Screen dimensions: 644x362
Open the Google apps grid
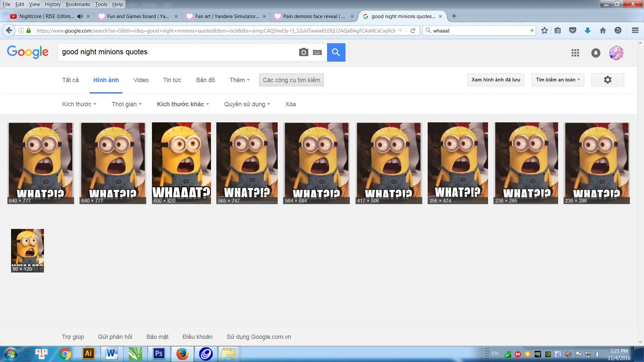coord(575,53)
